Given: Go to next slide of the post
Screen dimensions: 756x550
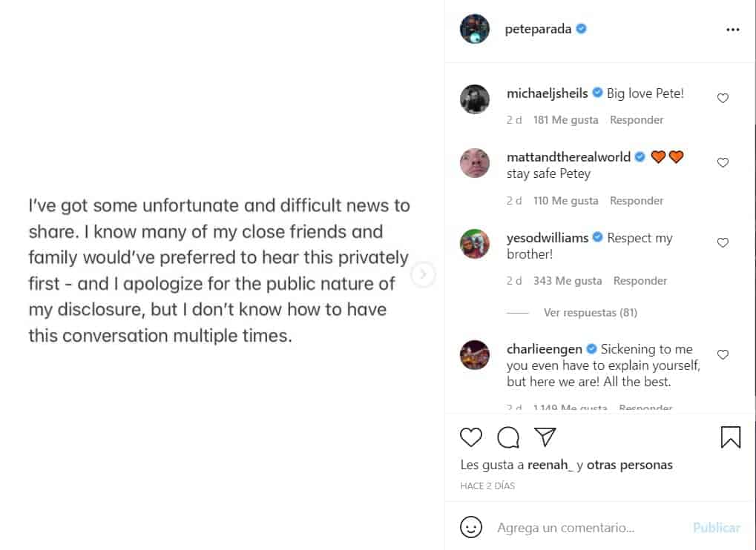Looking at the screenshot, I should [423, 275].
